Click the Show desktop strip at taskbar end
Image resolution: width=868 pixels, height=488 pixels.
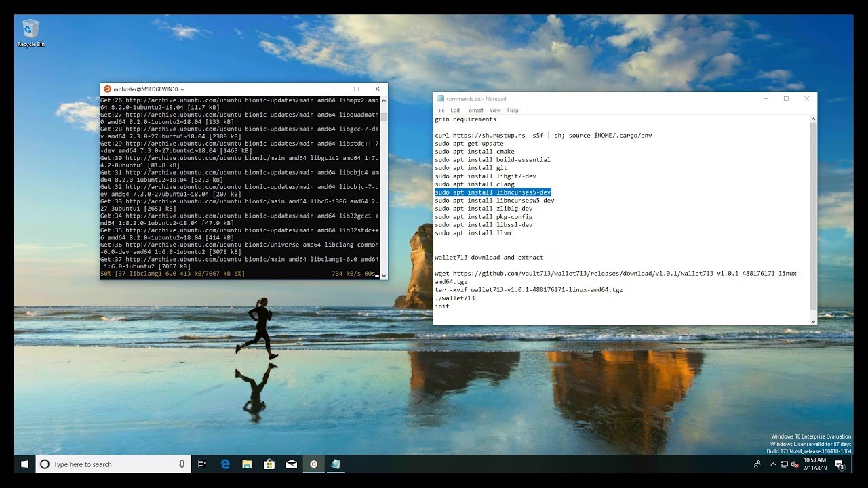(852, 464)
